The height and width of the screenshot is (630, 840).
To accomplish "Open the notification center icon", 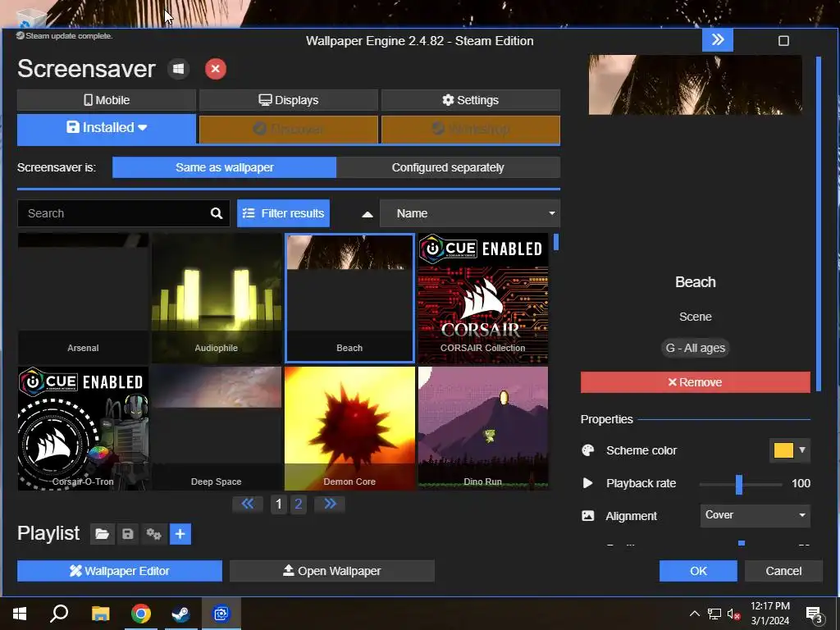I will tap(815, 614).
